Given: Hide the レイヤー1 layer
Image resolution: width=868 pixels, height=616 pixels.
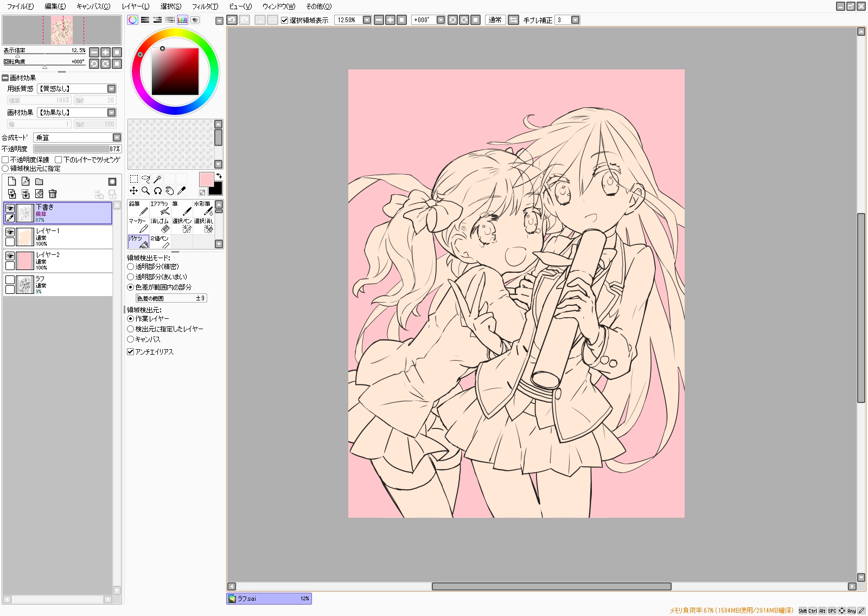Looking at the screenshot, I should [10, 232].
